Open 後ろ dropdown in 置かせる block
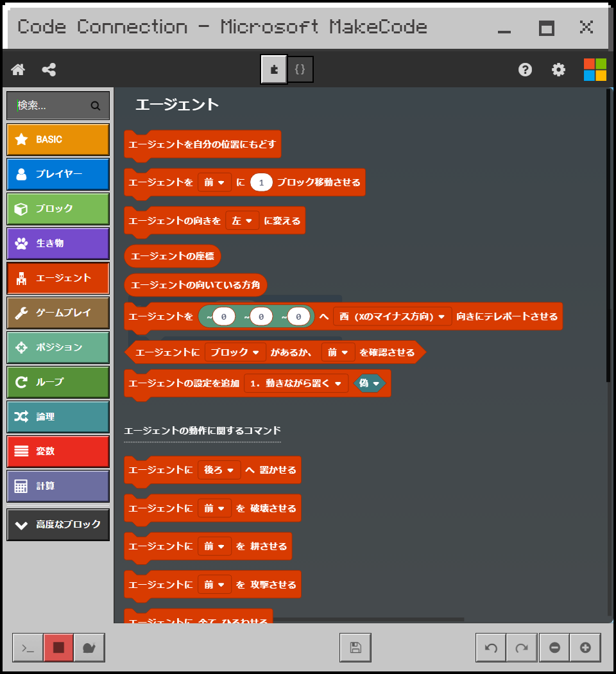 click(219, 470)
